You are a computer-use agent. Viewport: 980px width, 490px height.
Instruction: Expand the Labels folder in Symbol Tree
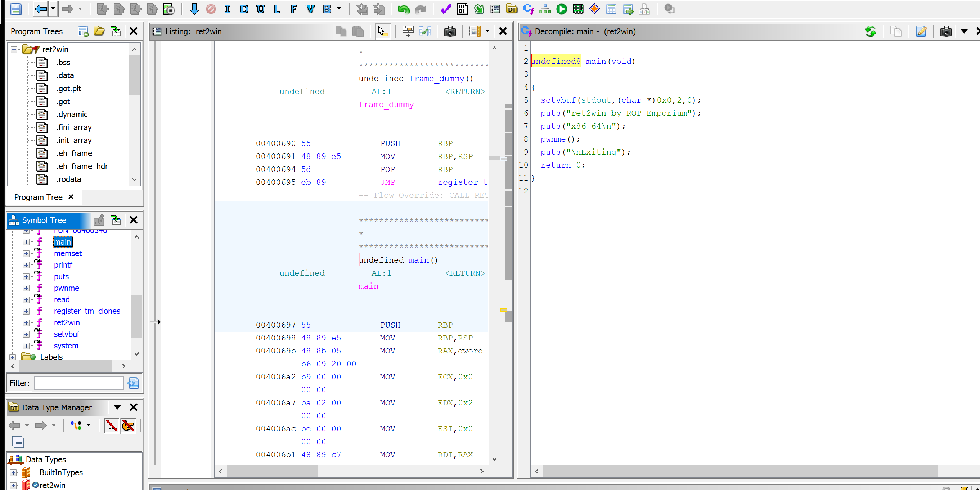[x=13, y=357]
